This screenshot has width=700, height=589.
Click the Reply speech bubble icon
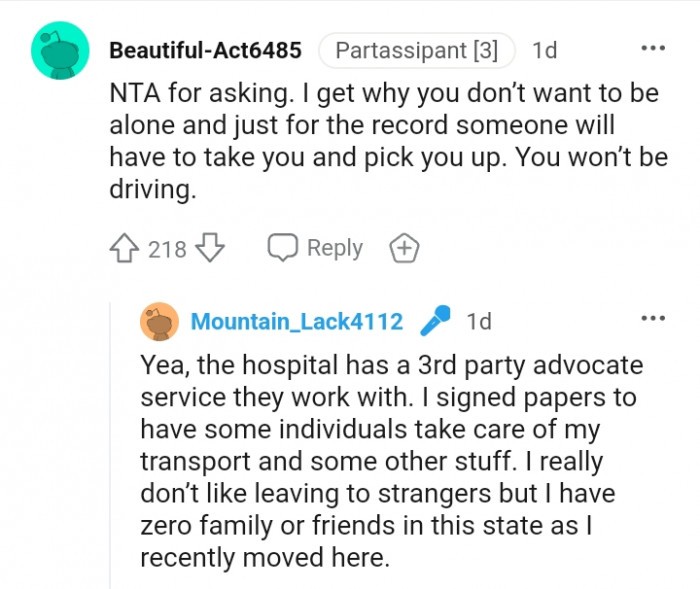pos(283,248)
